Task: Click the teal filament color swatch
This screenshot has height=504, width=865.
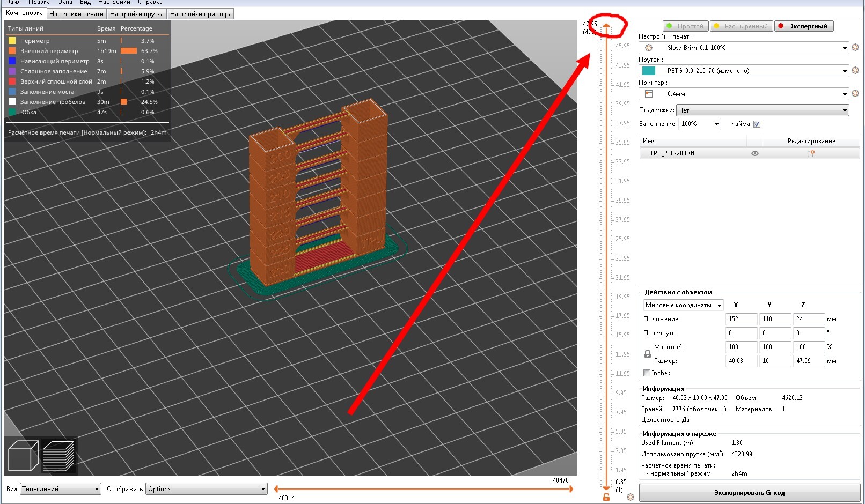Action: [649, 71]
